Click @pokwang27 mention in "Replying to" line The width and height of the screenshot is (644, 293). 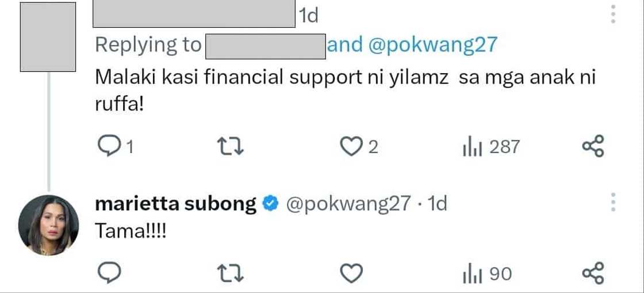tap(432, 45)
